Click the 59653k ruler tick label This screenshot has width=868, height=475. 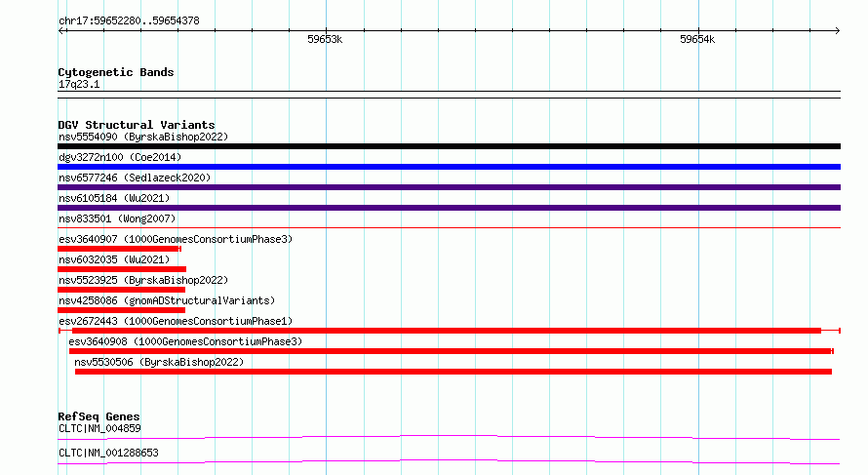pyautogui.click(x=325, y=39)
